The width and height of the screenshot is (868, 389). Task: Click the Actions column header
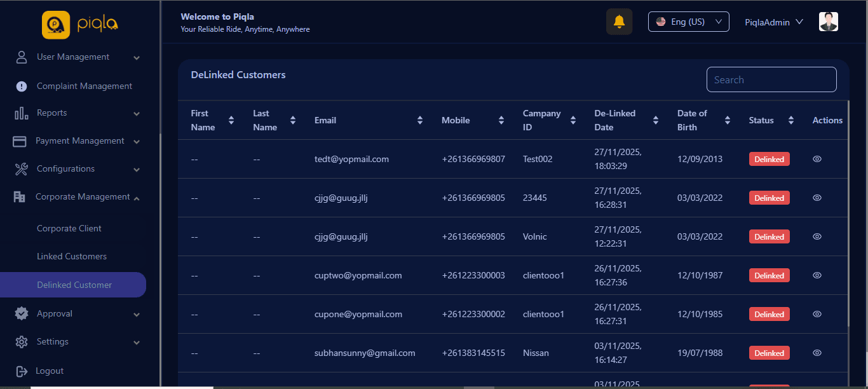coord(827,120)
